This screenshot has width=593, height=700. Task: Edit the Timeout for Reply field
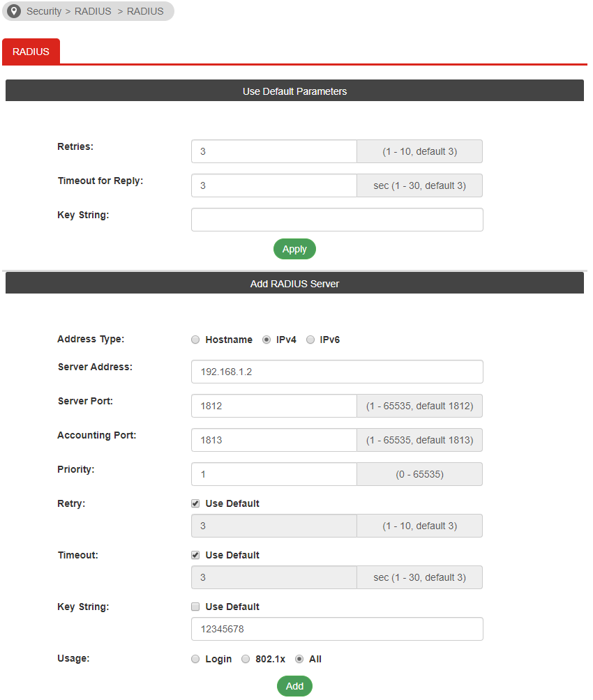click(x=274, y=185)
